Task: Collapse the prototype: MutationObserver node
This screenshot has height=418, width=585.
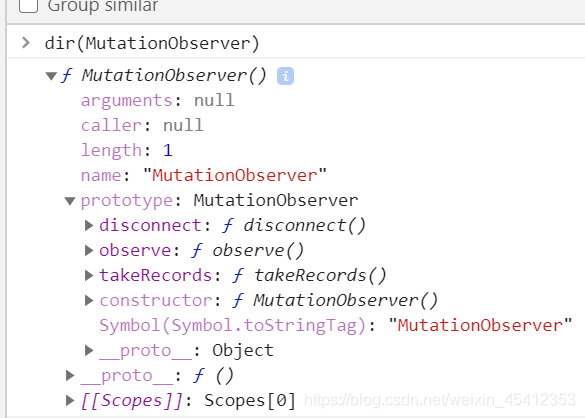Action: tap(70, 201)
